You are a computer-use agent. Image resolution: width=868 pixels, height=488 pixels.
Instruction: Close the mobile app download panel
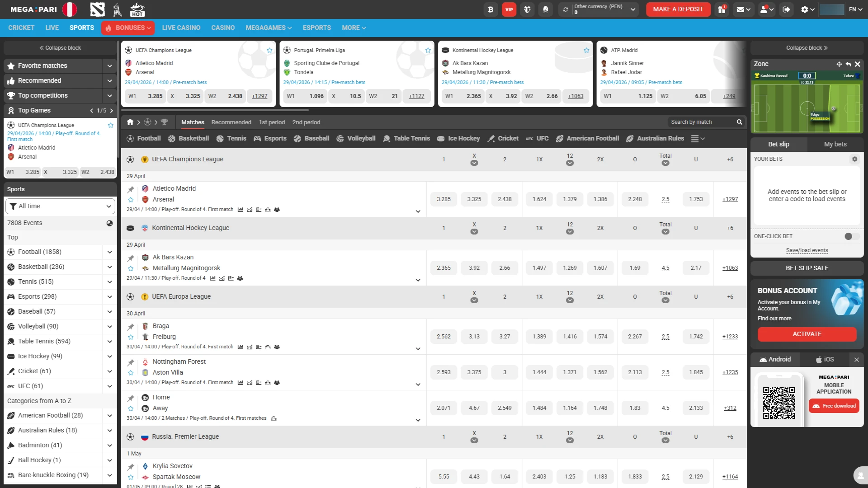[x=856, y=360]
